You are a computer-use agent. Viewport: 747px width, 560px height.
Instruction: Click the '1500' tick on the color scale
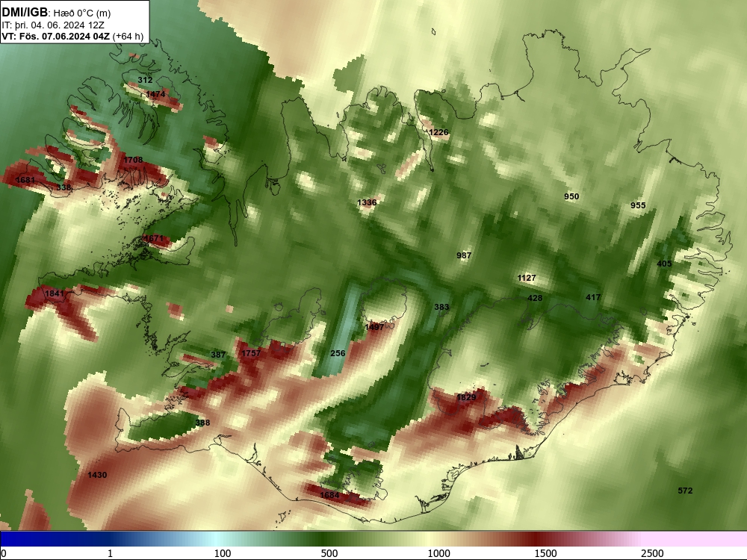click(x=545, y=553)
